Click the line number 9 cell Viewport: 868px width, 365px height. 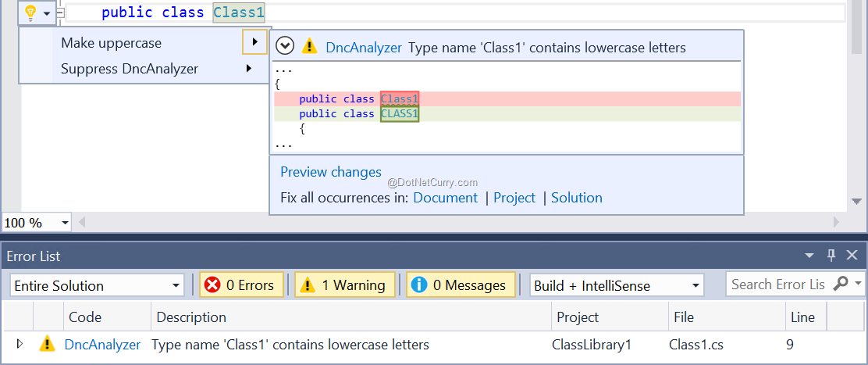point(789,345)
